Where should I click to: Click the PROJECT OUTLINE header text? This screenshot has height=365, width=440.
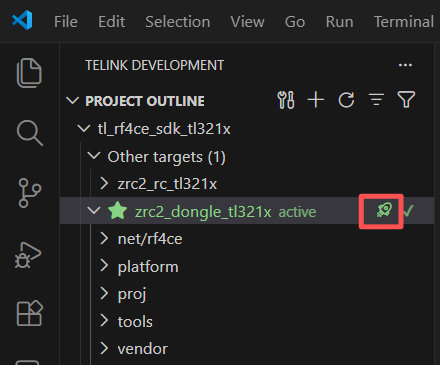(145, 101)
